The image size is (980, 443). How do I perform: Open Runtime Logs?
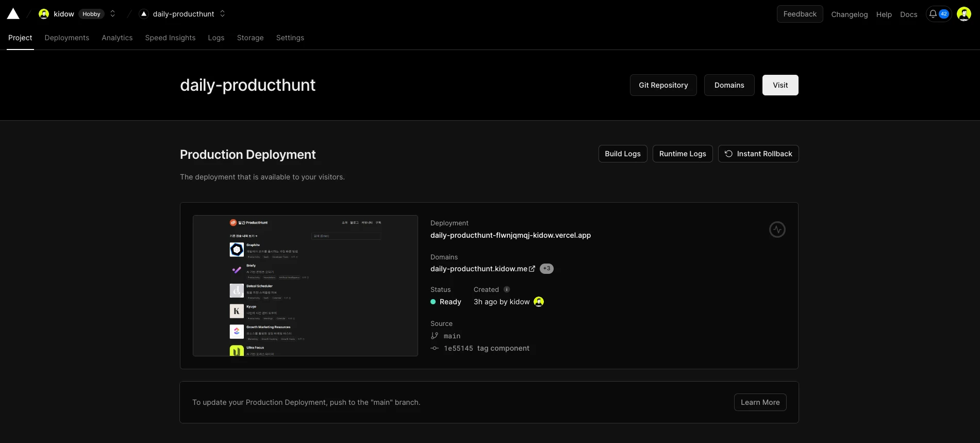coord(683,154)
